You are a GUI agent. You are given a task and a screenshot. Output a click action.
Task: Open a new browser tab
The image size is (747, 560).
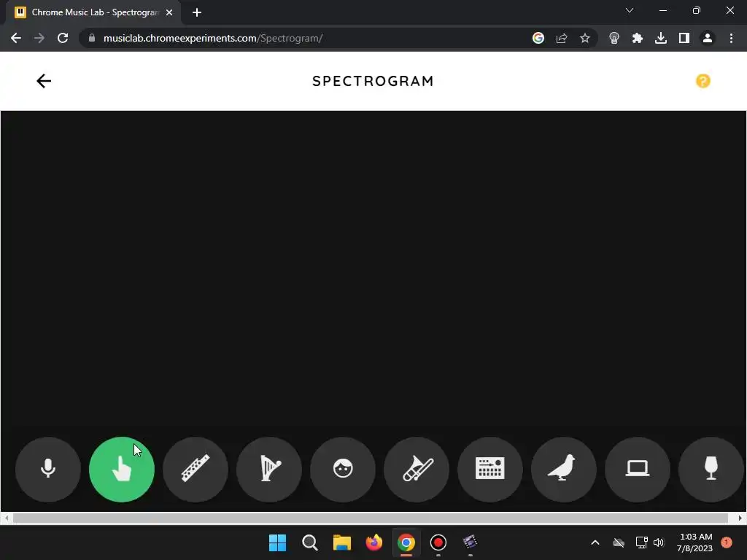pos(197,12)
